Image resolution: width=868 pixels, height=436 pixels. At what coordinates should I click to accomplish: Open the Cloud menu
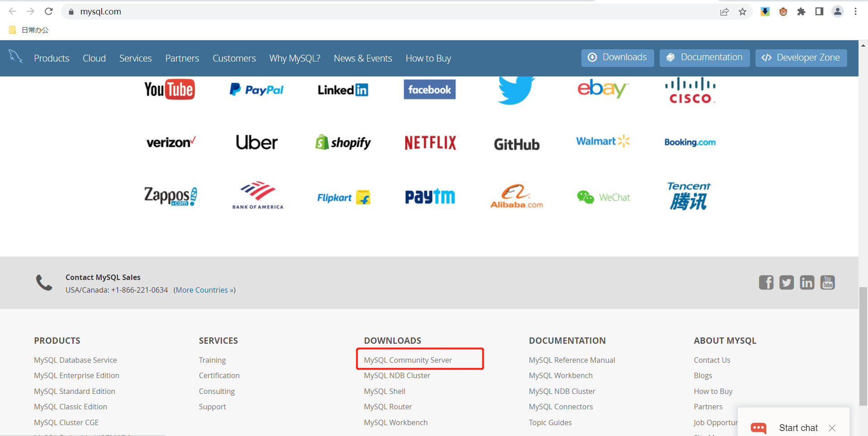[x=94, y=58]
